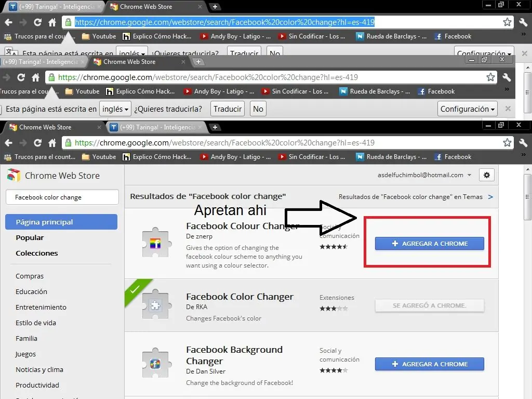
Task: Open the asdelfuchimbol@hotmail.com account dropdown
Action: pos(424,175)
